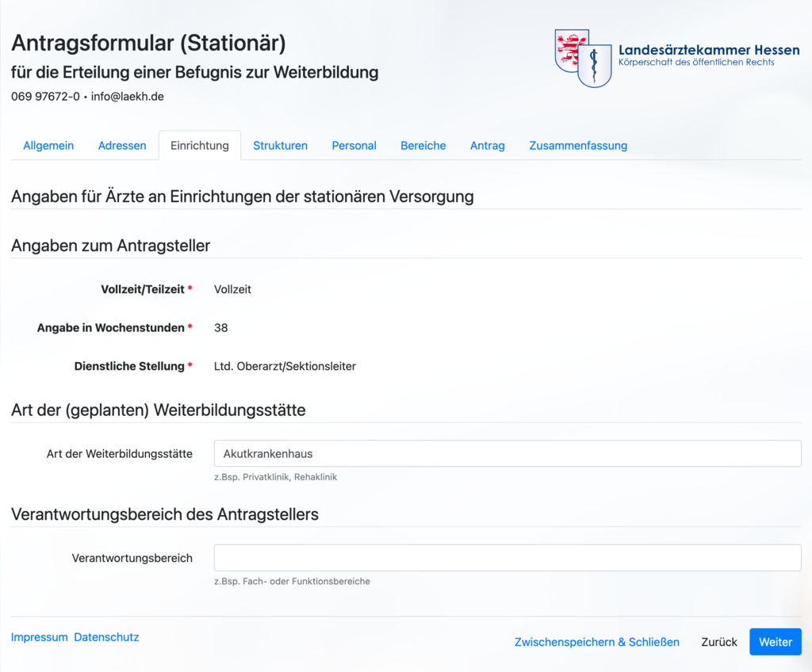Screen dimensions: 812x672
Task: Click the info@laekh.de contact text
Action: click(128, 97)
